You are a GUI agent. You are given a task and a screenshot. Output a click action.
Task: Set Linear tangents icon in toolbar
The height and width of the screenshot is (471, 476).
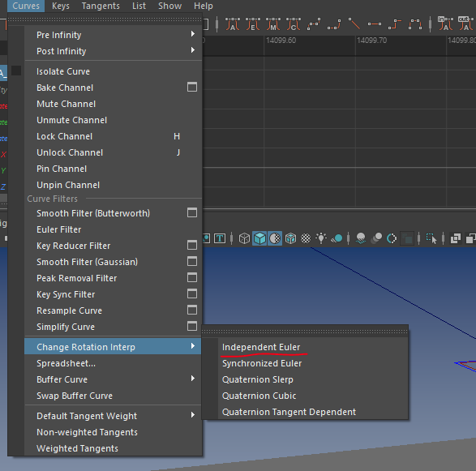point(354,24)
